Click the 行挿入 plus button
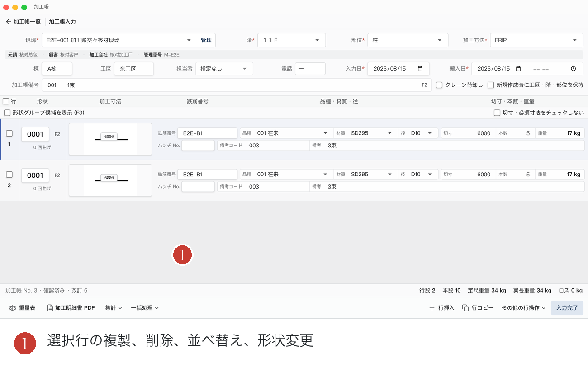This screenshot has height=368, width=588. coord(441,308)
